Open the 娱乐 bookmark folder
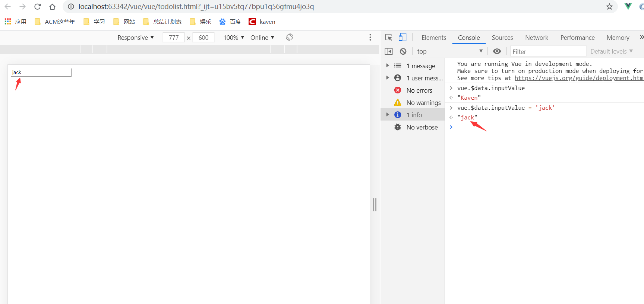The height and width of the screenshot is (304, 644). [200, 22]
